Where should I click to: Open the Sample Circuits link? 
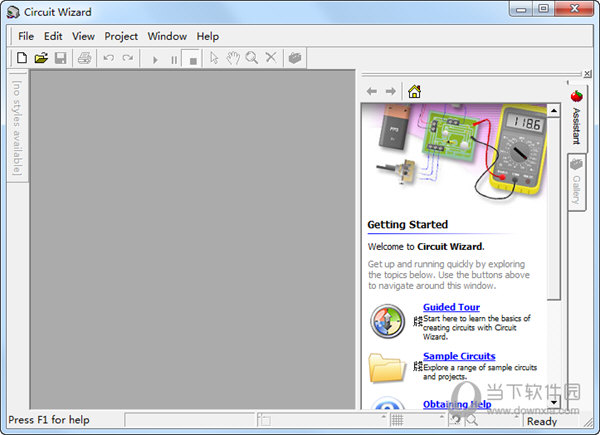coord(459,356)
